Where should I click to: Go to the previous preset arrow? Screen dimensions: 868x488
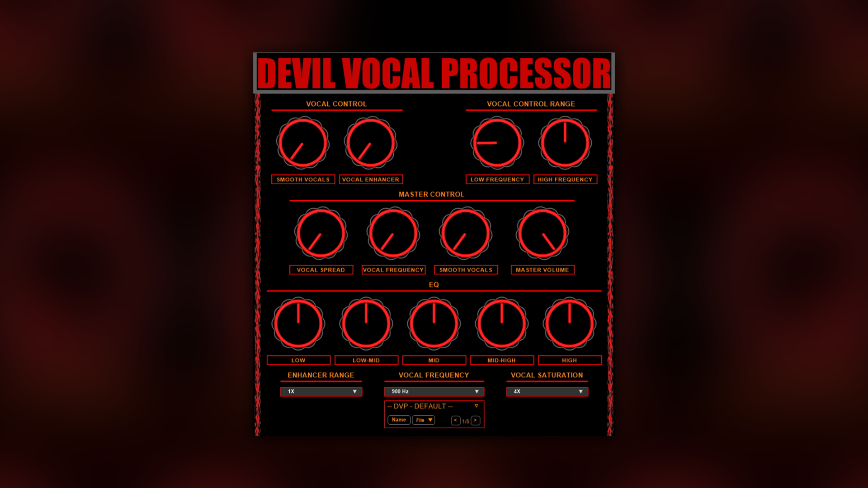tap(455, 420)
